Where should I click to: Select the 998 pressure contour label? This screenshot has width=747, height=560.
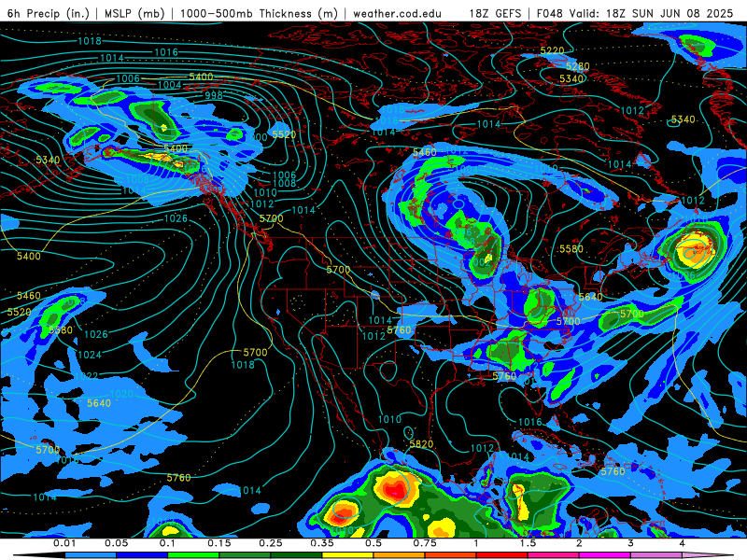[x=214, y=95]
